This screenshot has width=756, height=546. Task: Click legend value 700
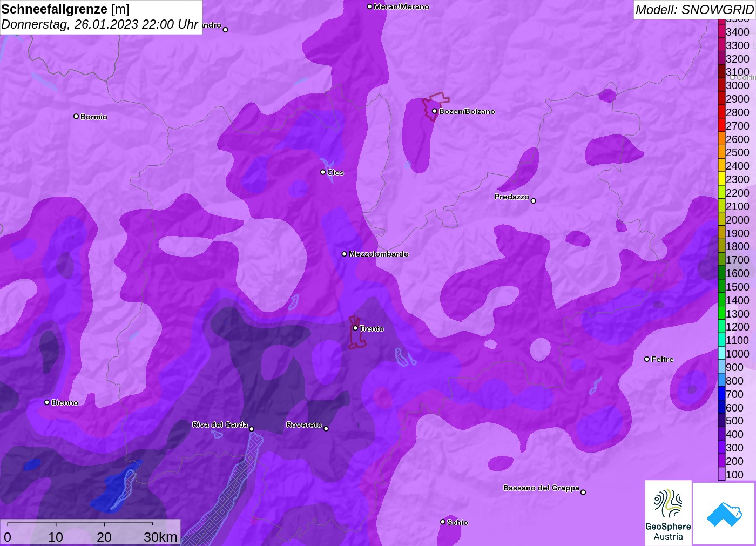[734, 394]
